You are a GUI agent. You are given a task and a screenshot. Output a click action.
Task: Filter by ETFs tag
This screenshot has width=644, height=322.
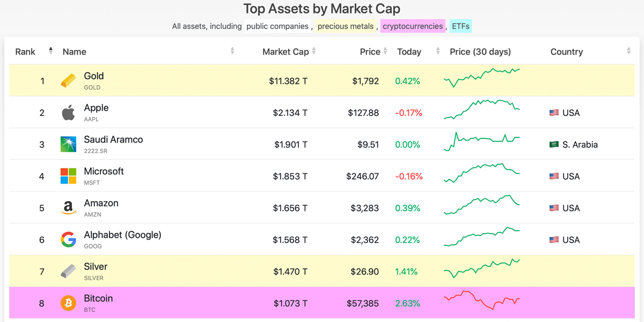(x=460, y=26)
